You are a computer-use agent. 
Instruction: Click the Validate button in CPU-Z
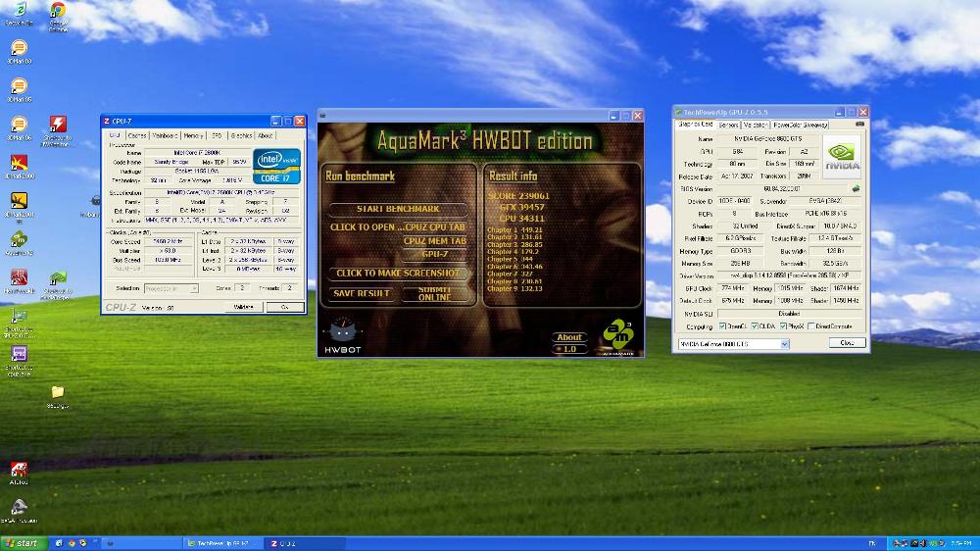(244, 307)
